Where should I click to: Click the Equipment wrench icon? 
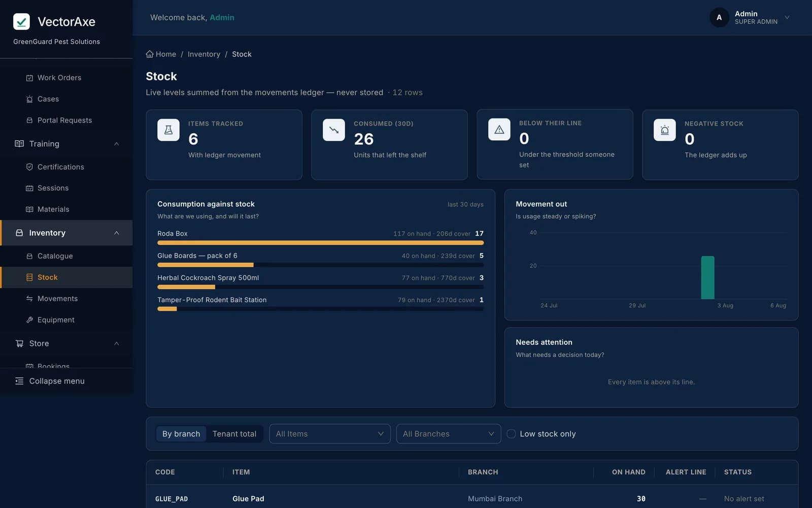pyautogui.click(x=29, y=320)
